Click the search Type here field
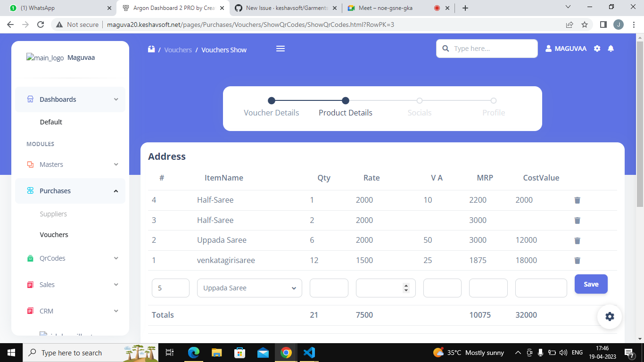 pyautogui.click(x=487, y=49)
